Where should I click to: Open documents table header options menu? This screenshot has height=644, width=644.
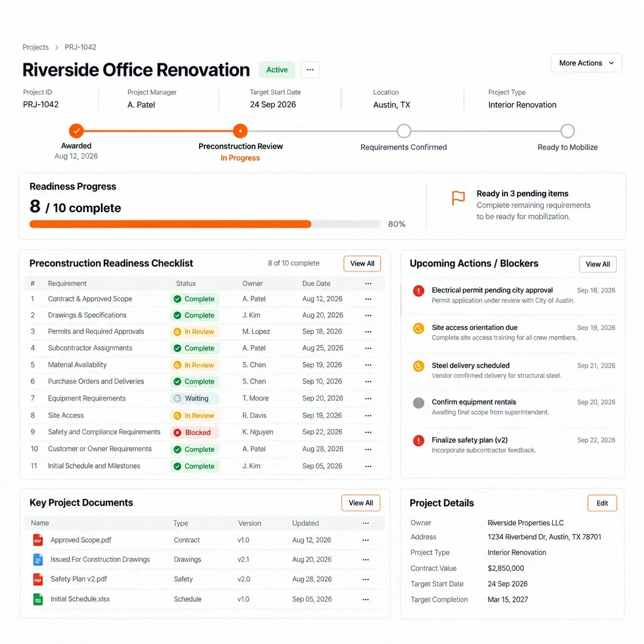point(366,523)
